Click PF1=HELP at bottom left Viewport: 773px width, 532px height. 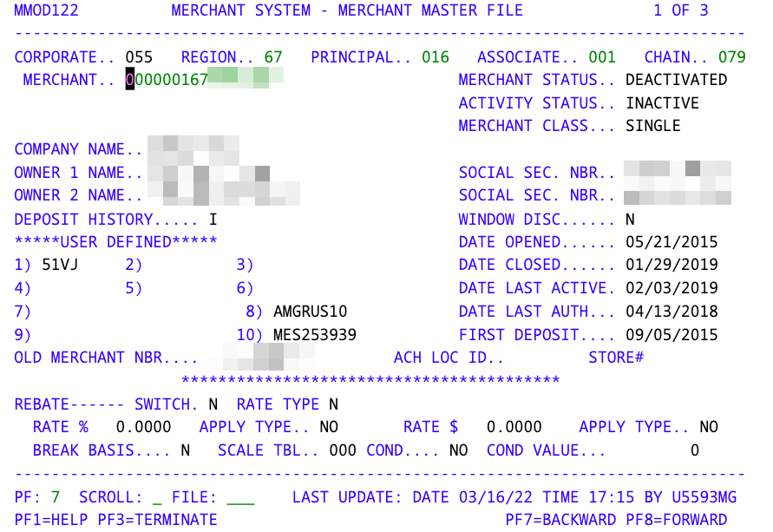pos(51,520)
